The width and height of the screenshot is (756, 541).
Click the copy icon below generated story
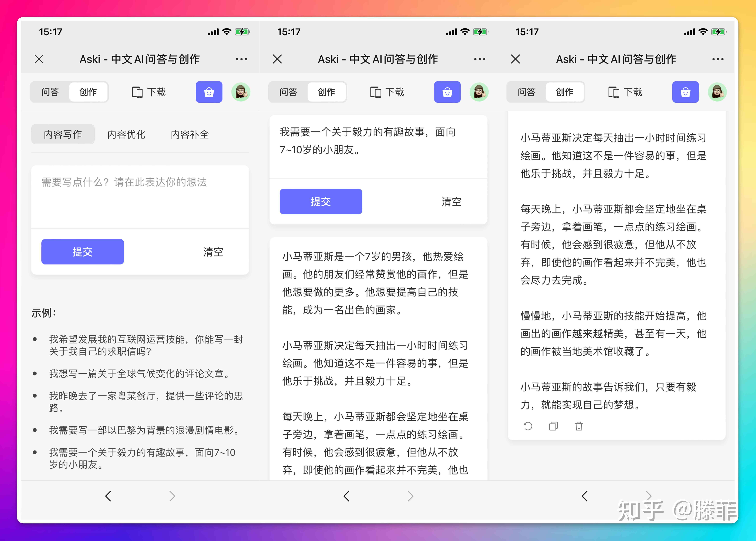[x=552, y=427]
